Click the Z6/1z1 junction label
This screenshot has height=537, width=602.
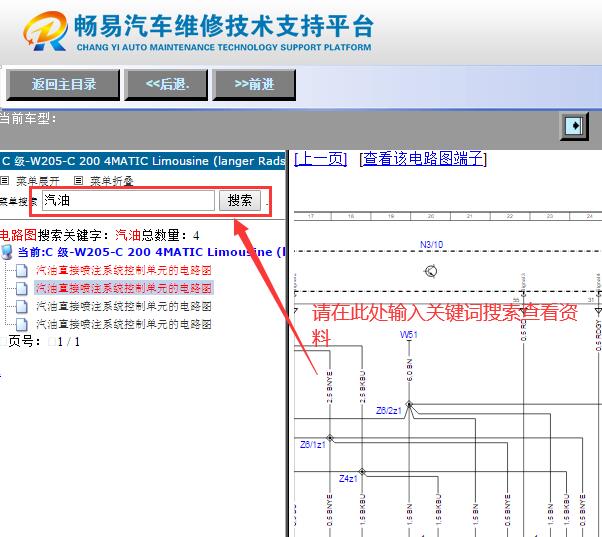coord(313,444)
